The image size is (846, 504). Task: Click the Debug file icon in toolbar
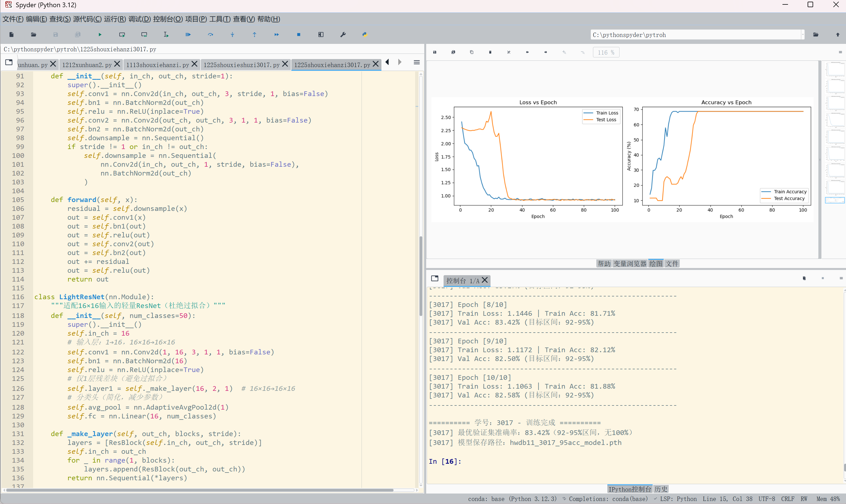click(188, 35)
